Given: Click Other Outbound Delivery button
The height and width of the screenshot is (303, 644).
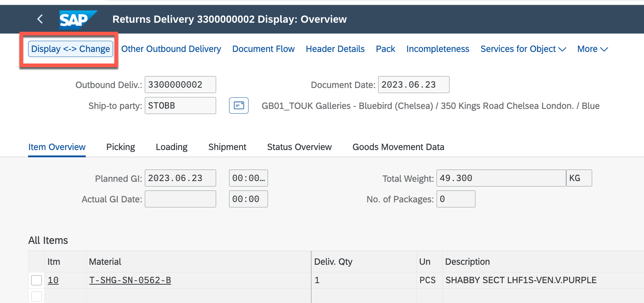Looking at the screenshot, I should (x=171, y=49).
